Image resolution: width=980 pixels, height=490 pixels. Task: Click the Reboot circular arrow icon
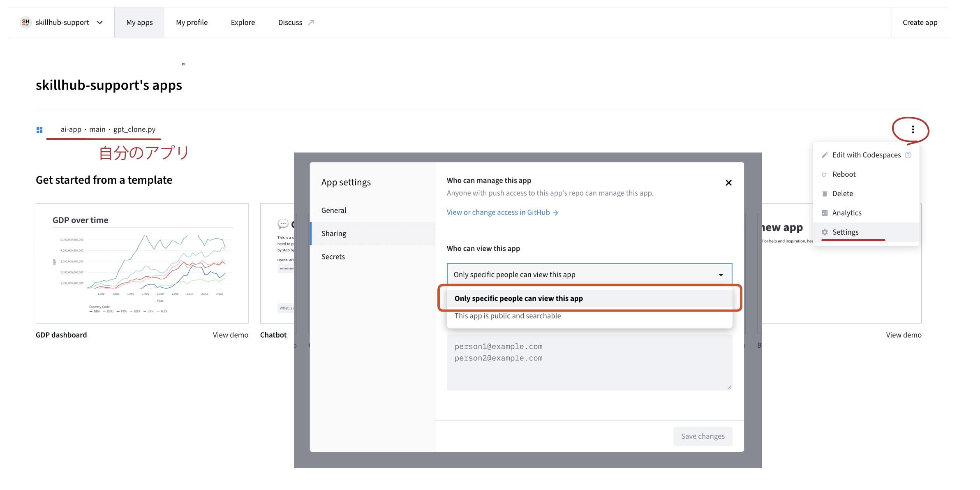pos(824,175)
